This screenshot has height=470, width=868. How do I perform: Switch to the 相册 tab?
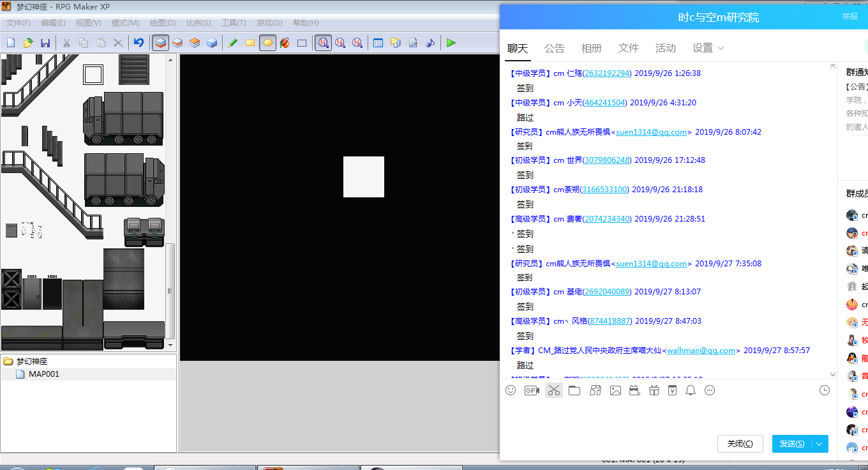click(x=592, y=48)
